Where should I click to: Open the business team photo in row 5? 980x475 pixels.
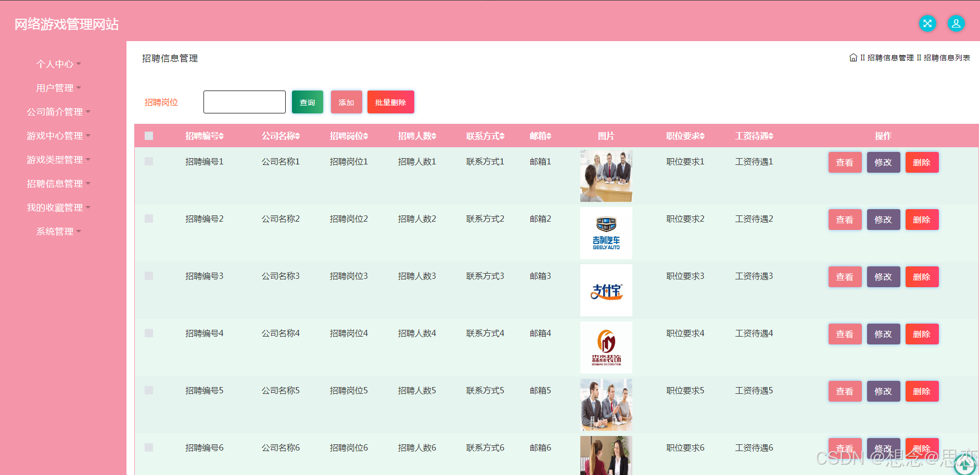pyautogui.click(x=606, y=405)
